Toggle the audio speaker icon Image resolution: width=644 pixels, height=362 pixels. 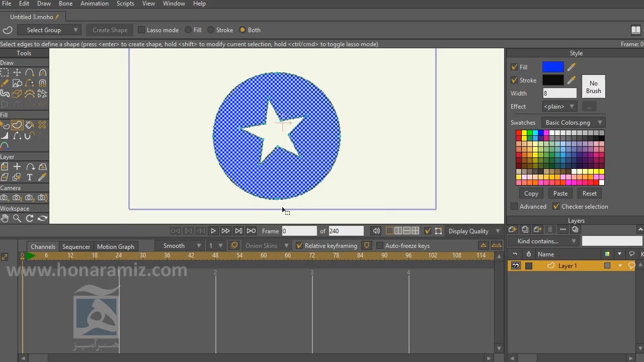click(x=376, y=231)
